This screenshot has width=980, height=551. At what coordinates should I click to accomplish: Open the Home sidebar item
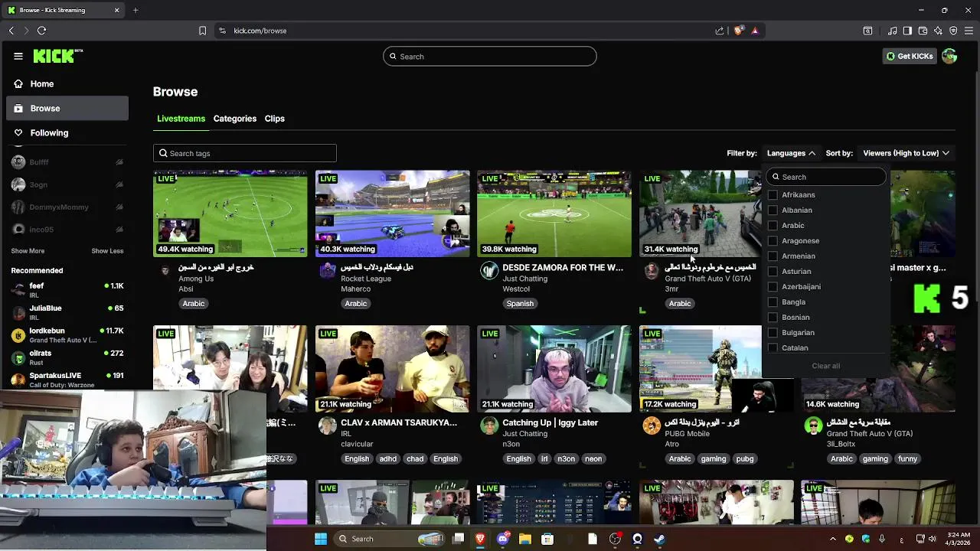coord(67,83)
